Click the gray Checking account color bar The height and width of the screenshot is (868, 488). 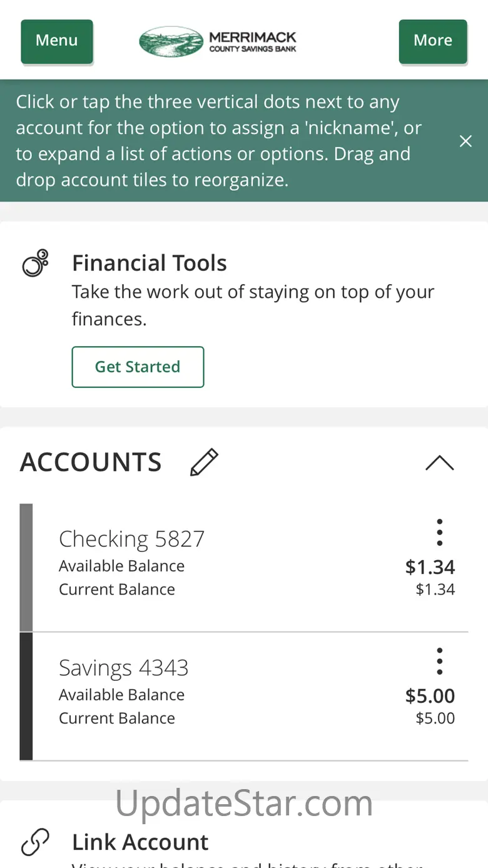point(26,568)
